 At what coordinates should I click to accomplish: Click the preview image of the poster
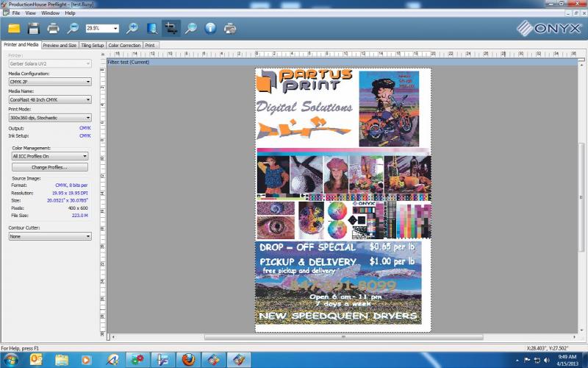point(343,199)
